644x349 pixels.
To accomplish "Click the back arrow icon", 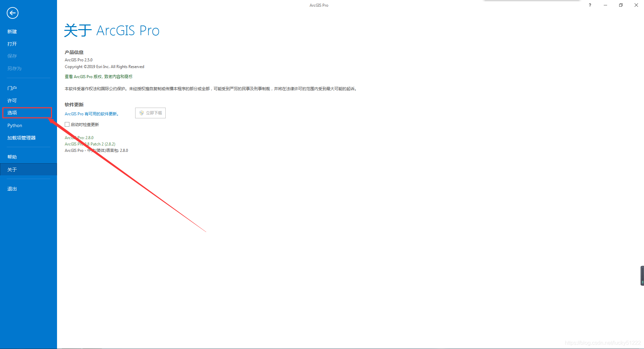I will (x=12, y=13).
